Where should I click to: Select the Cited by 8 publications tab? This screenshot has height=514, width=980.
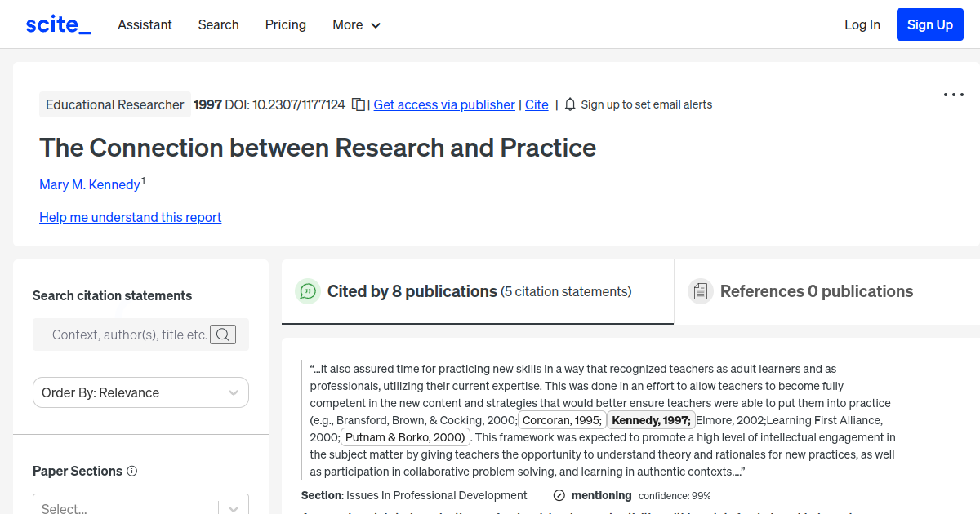tap(411, 291)
